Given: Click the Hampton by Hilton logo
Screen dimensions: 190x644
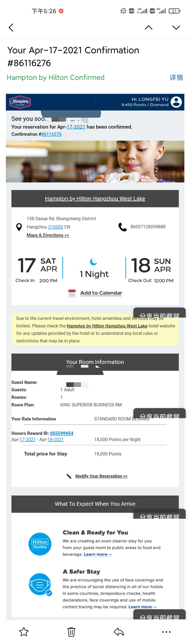Looking at the screenshot, I should coord(20,102).
